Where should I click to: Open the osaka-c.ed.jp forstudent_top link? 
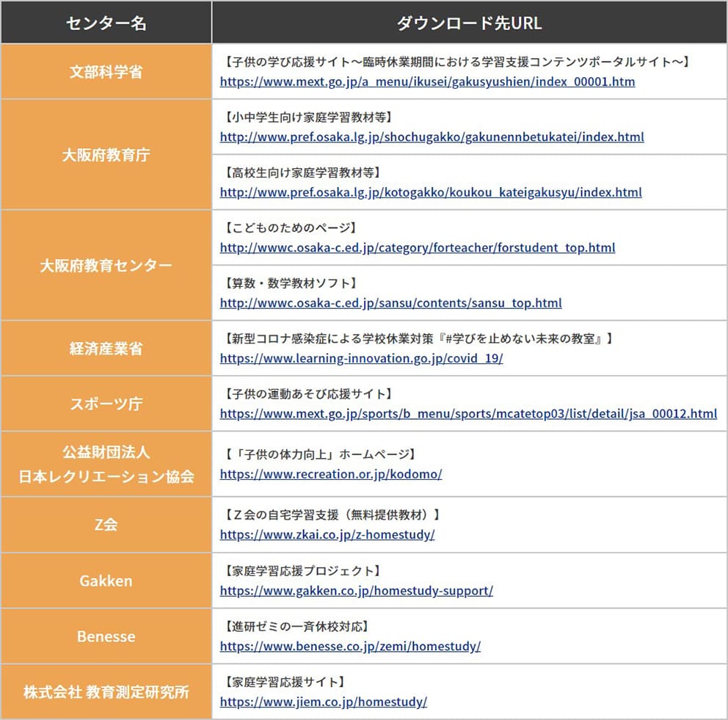click(x=418, y=247)
